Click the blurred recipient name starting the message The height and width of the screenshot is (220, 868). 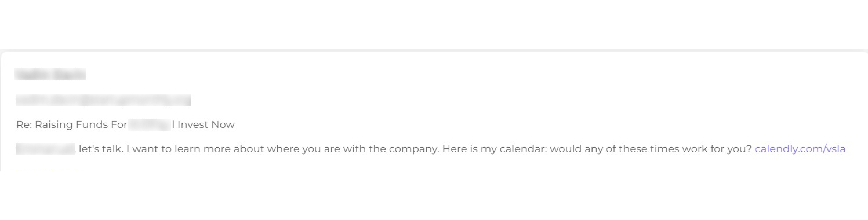click(45, 149)
